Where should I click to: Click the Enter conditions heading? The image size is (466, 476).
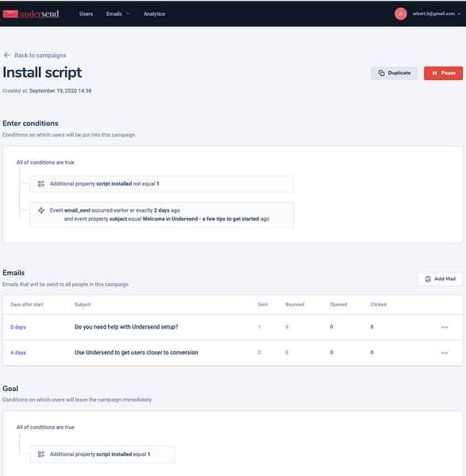30,123
